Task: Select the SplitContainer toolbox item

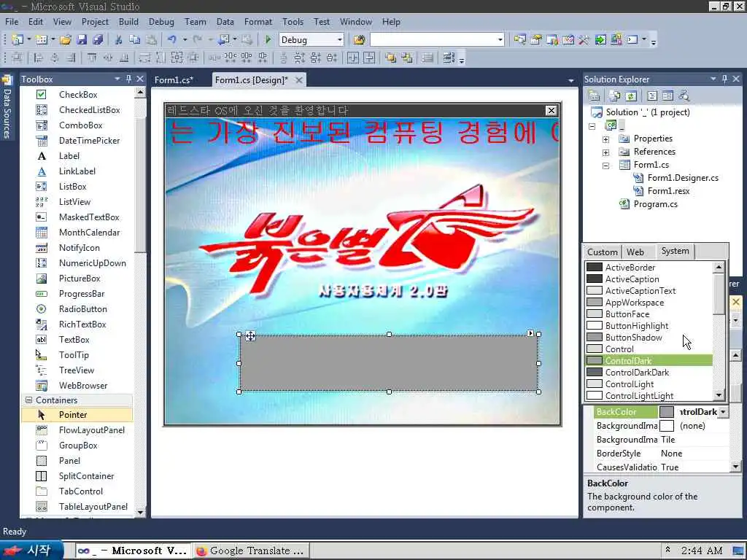Action: tap(76, 476)
